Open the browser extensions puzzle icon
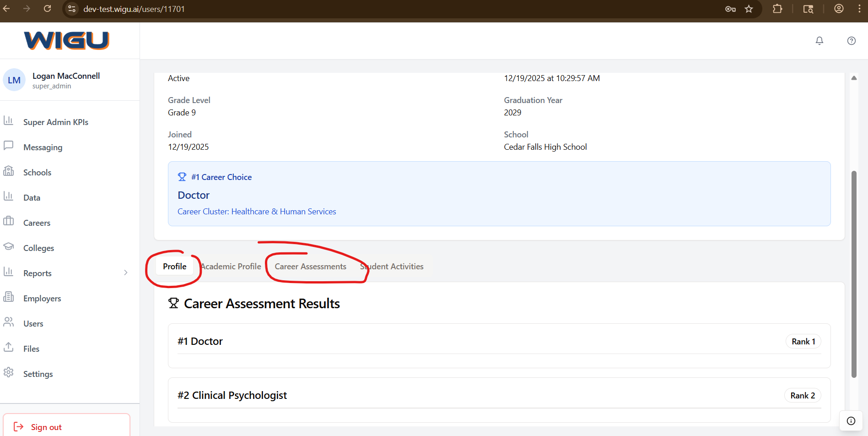Viewport: 868px width, 436px height. click(777, 9)
